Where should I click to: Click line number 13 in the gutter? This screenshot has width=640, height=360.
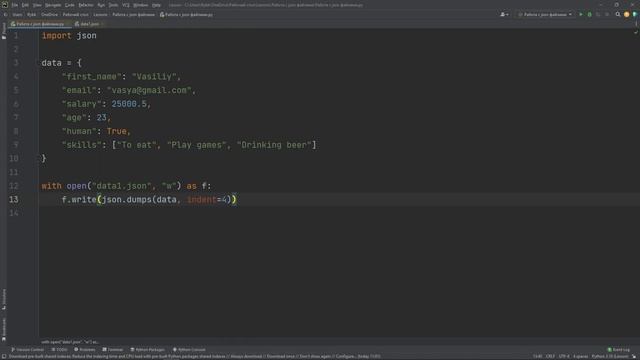click(13, 200)
